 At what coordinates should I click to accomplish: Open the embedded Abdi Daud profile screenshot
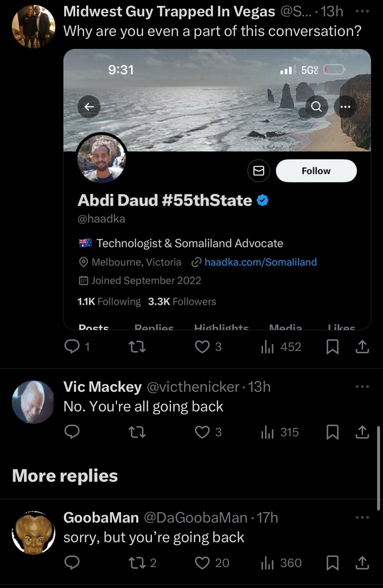coord(217,190)
